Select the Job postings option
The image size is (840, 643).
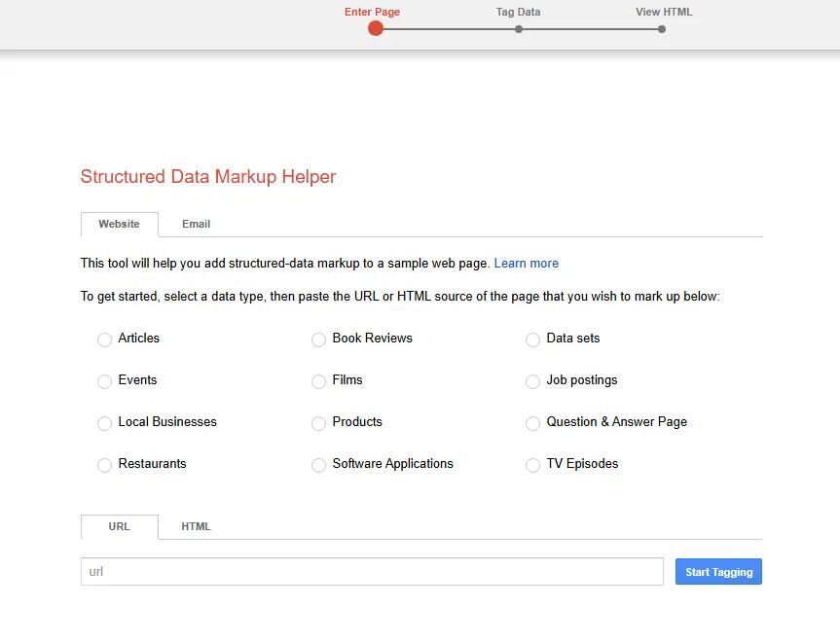[532, 381]
